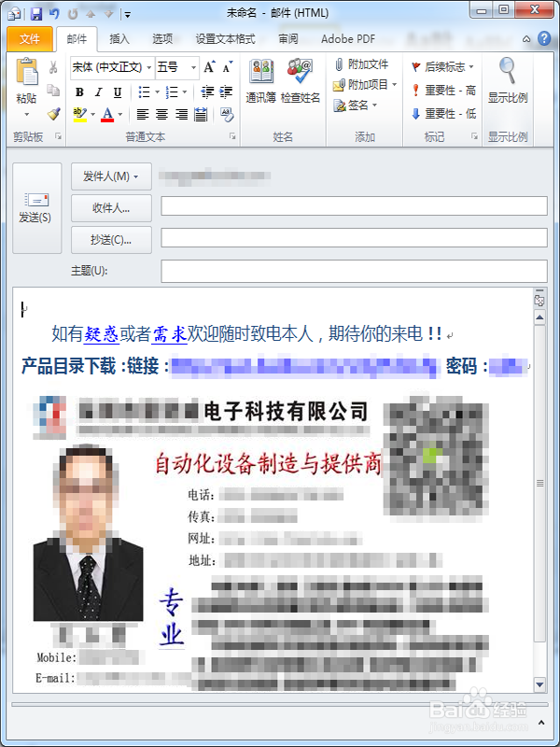This screenshot has width=560, height=747.
Task: Switch to the 邮件 tab
Action: click(x=77, y=39)
